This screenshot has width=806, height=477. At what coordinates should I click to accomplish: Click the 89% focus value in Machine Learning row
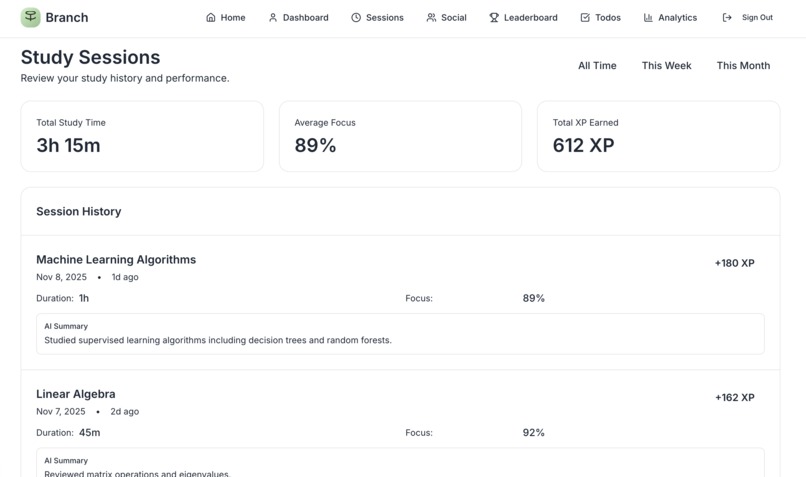[x=534, y=298]
